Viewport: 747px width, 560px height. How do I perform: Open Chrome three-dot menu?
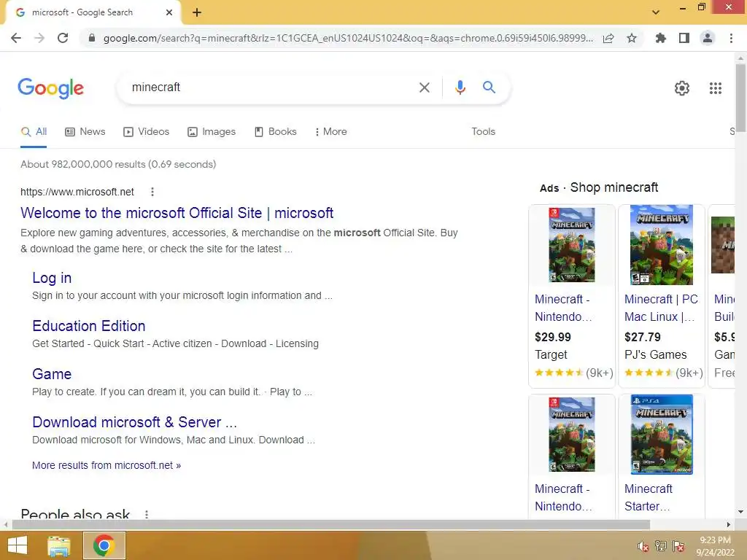pyautogui.click(x=731, y=38)
